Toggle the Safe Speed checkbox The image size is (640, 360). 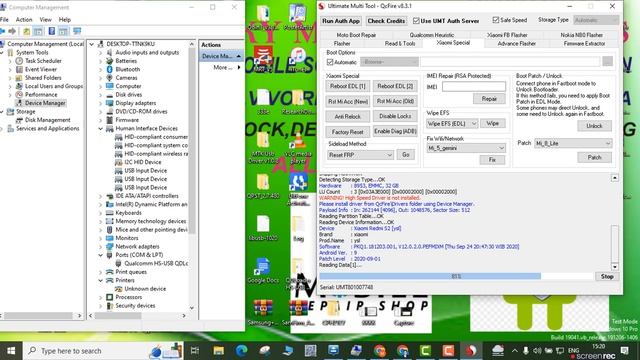coord(496,20)
